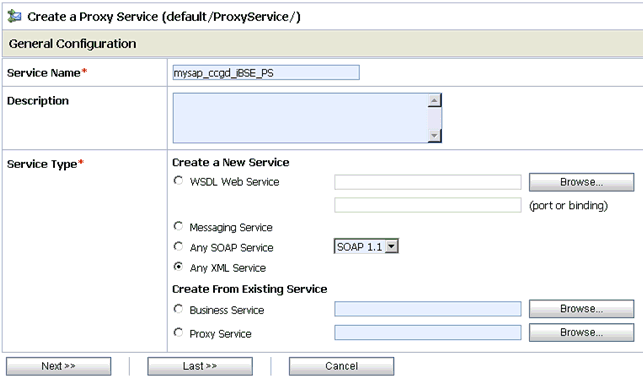Click the Description scrollbar up arrow

click(434, 100)
